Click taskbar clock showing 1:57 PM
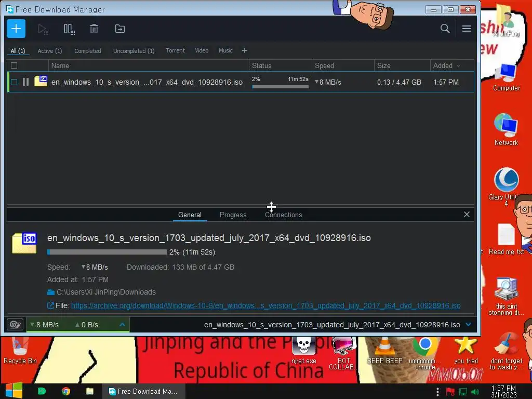This screenshot has width=532, height=399. point(504,392)
